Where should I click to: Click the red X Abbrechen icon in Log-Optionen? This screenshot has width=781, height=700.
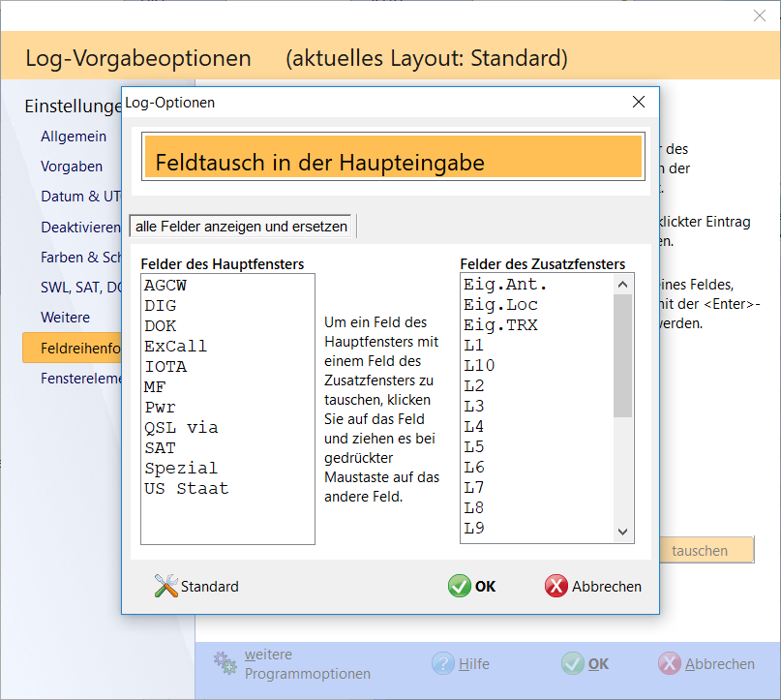coord(556,586)
